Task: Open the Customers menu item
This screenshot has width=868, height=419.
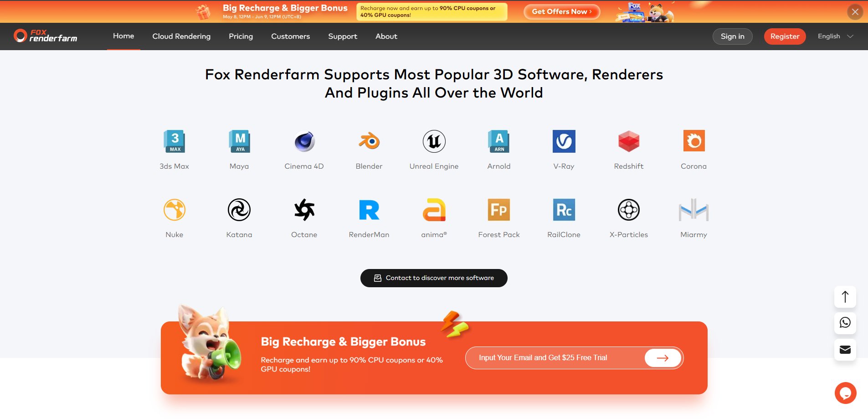Action: coord(290,36)
